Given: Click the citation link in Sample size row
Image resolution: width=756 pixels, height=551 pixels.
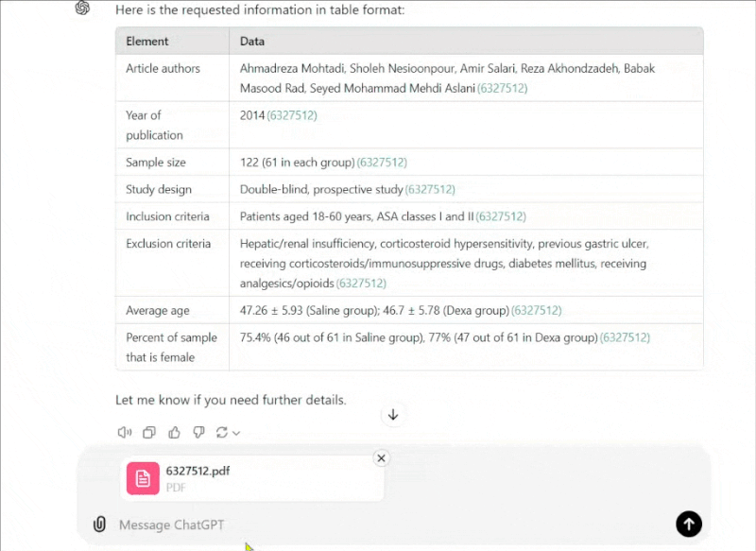Looking at the screenshot, I should pos(382,163).
